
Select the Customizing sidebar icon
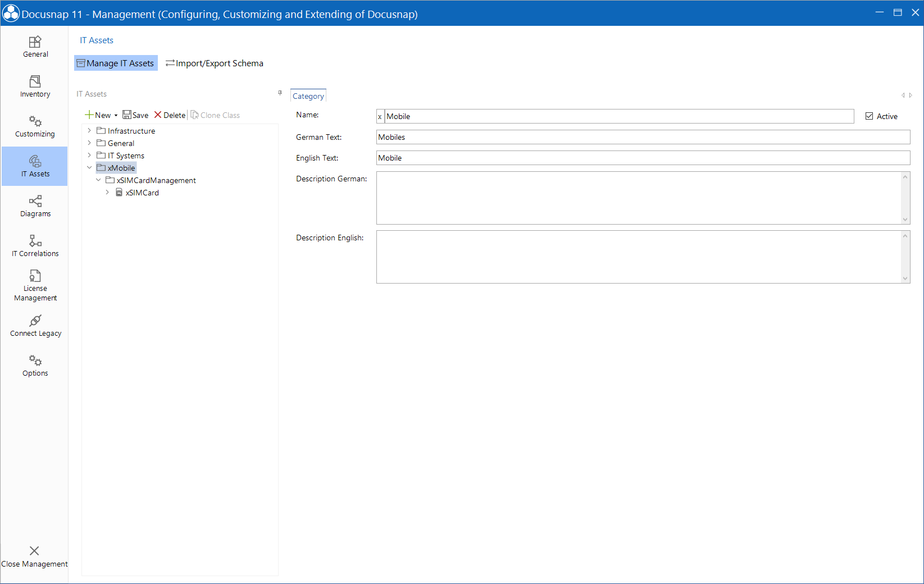click(x=35, y=126)
